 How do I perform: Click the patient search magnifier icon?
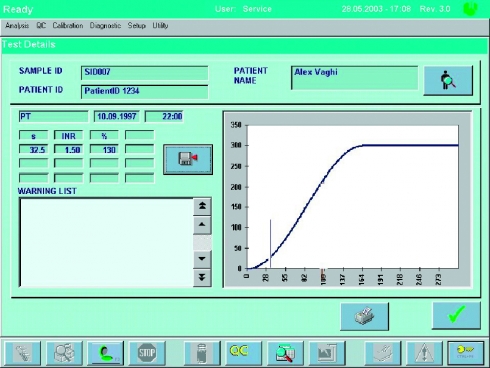click(x=448, y=81)
